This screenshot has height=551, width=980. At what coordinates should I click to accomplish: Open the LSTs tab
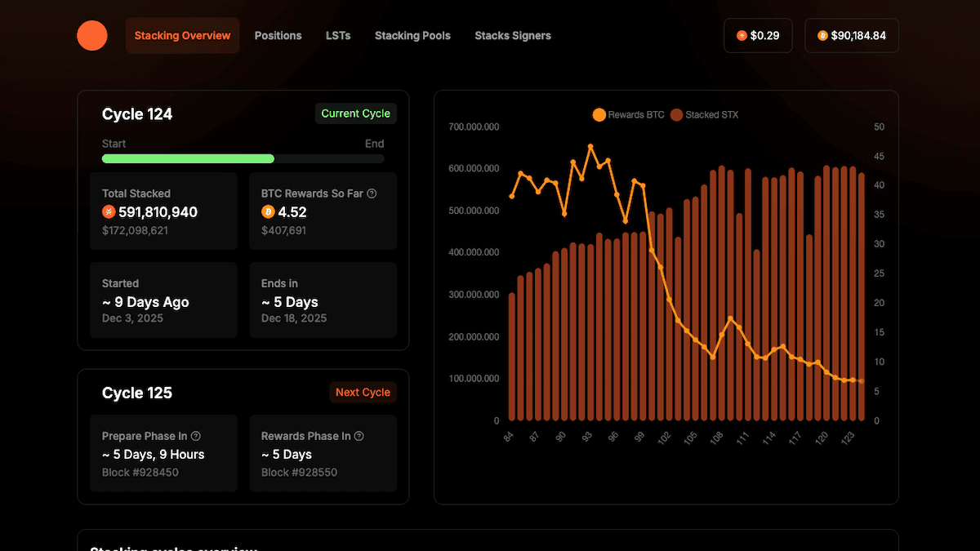(338, 35)
